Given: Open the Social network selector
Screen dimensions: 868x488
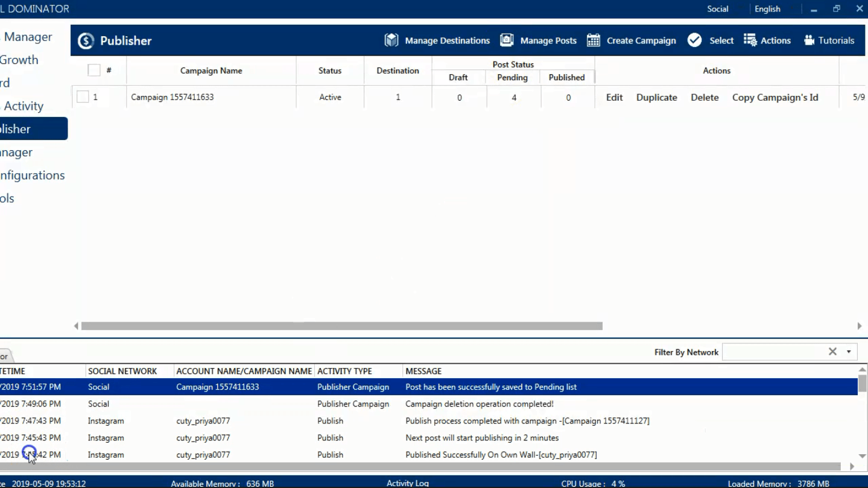Looking at the screenshot, I should (x=718, y=9).
